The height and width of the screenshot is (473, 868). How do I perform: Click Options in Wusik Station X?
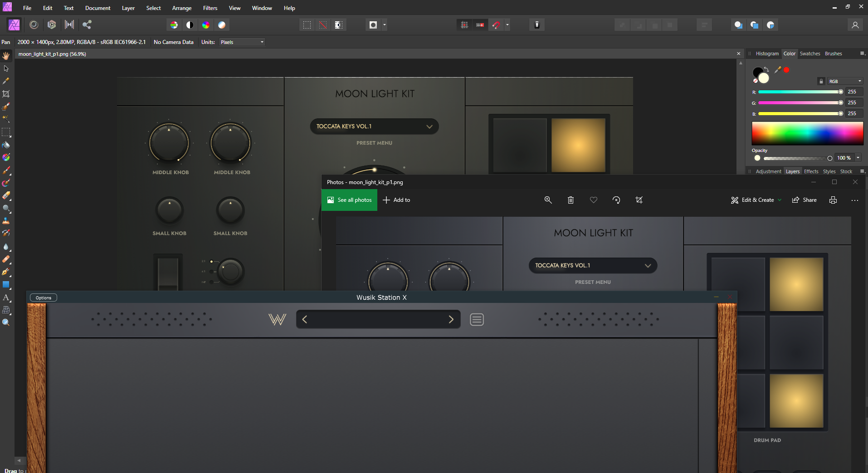pyautogui.click(x=44, y=297)
